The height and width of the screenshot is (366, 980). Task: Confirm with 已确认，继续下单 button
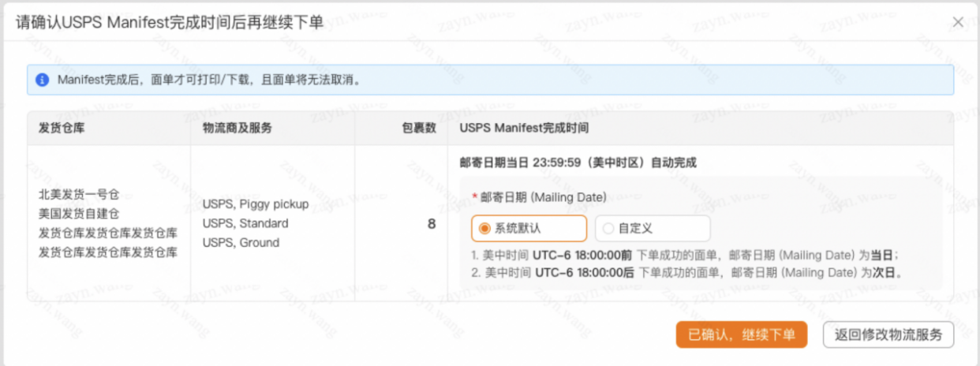[x=742, y=334]
